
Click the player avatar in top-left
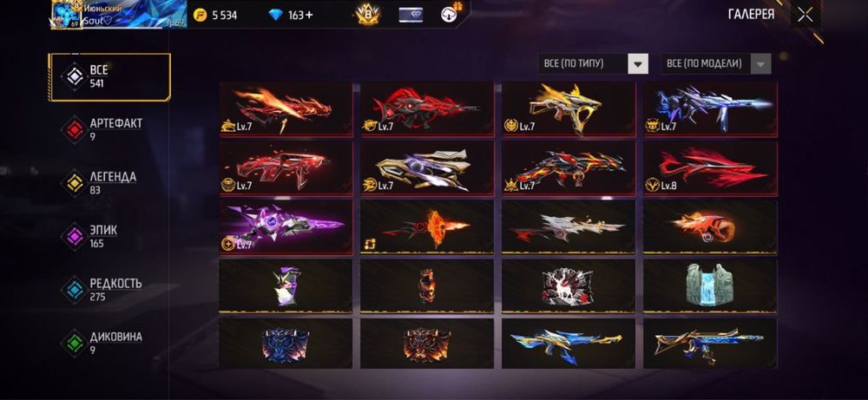[67, 15]
